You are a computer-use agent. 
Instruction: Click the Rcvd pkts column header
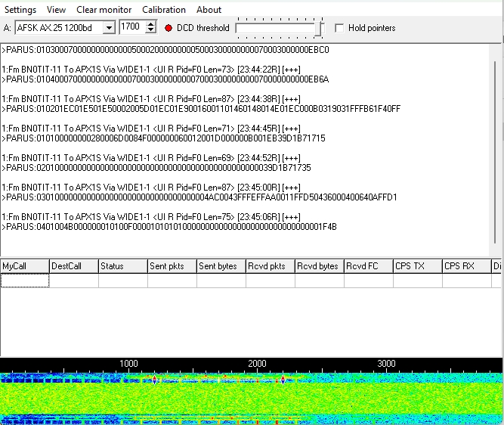click(271, 266)
